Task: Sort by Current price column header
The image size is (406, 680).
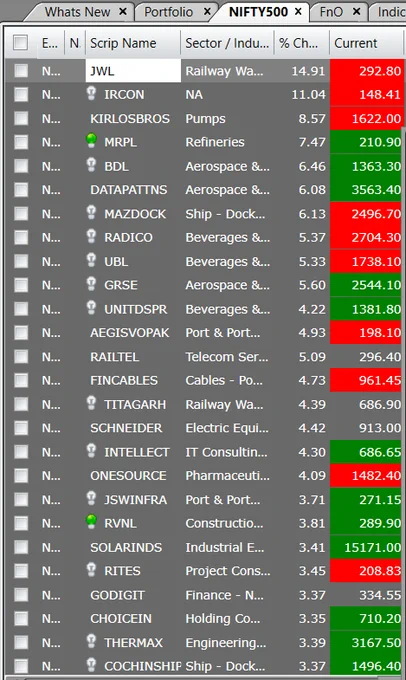Action: (366, 43)
